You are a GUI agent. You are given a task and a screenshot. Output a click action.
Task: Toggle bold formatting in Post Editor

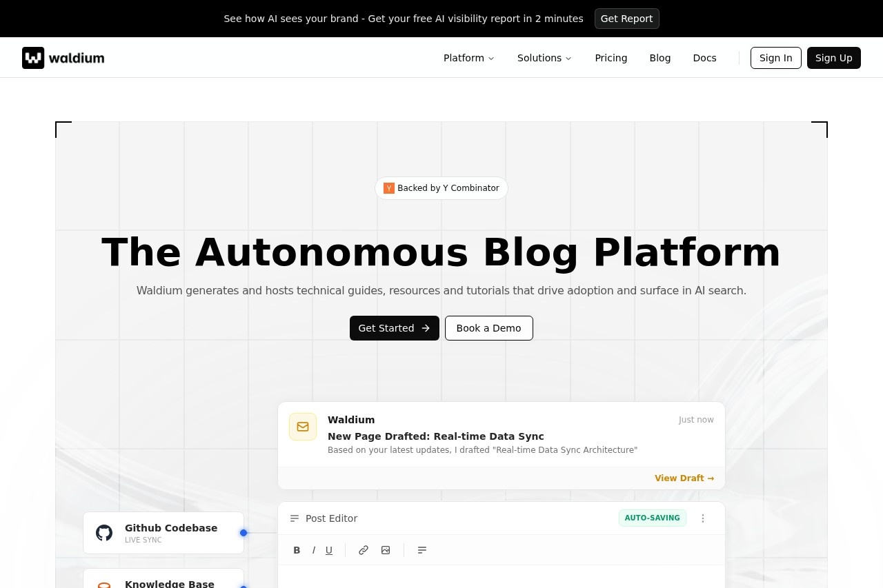(x=297, y=550)
